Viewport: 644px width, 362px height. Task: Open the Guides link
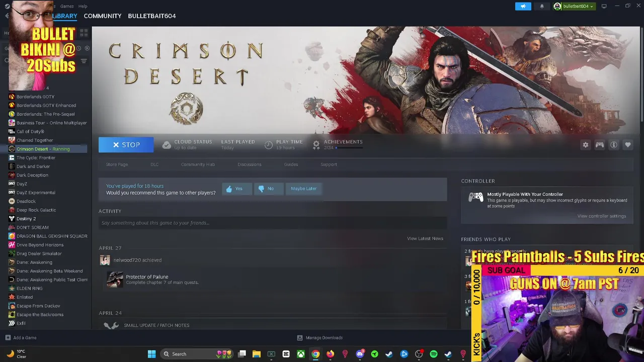(291, 164)
